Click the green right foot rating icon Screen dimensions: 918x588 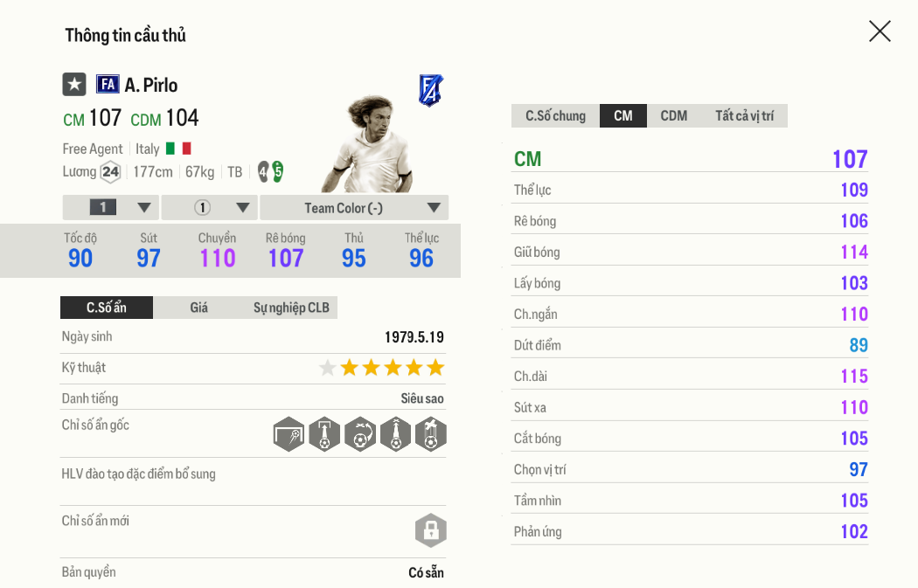tap(278, 172)
